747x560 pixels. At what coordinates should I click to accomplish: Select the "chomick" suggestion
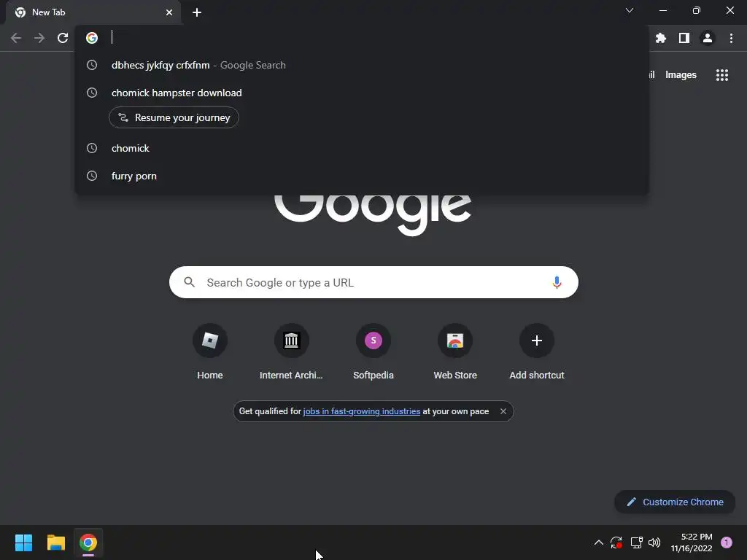[x=362, y=148]
